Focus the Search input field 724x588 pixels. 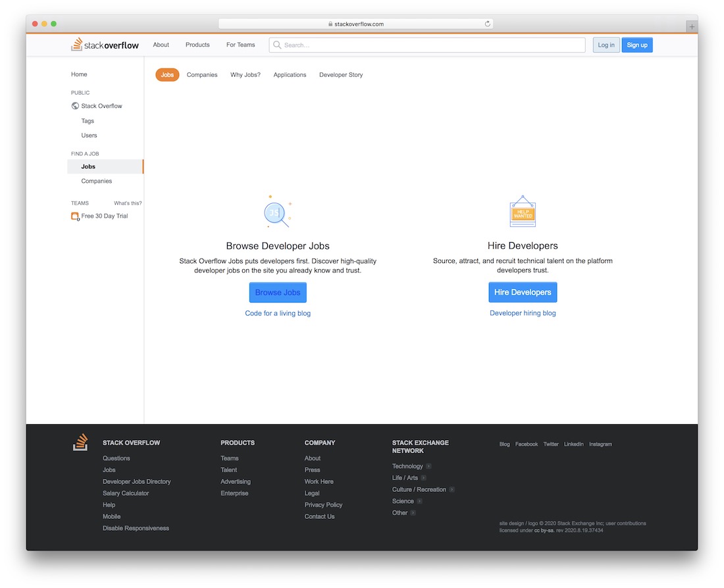click(x=427, y=45)
